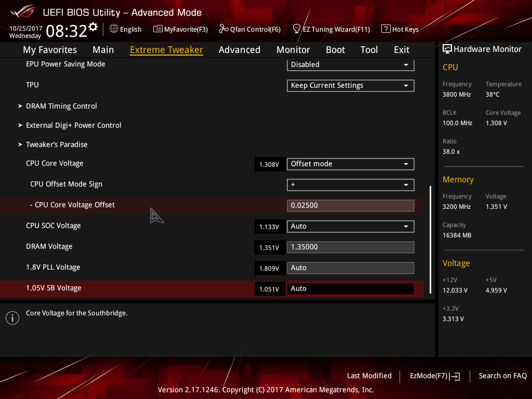Switch to Main tab
This screenshot has width=532, height=399.
(103, 50)
